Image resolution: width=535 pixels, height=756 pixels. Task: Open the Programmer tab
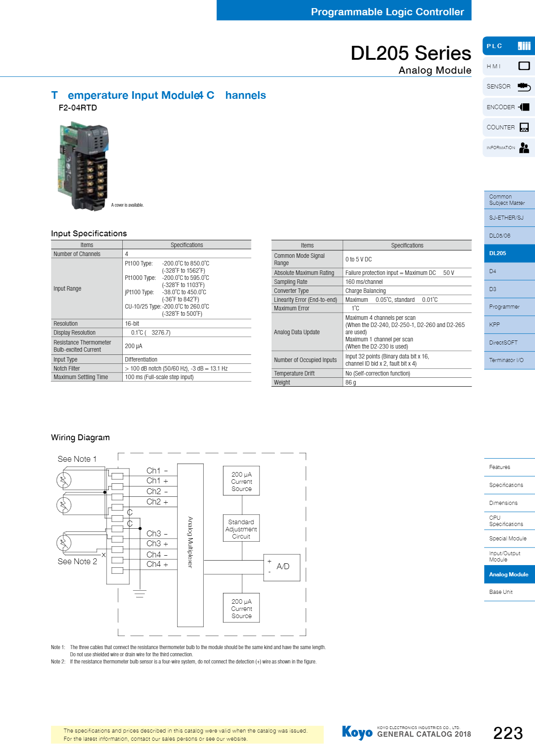(x=509, y=307)
